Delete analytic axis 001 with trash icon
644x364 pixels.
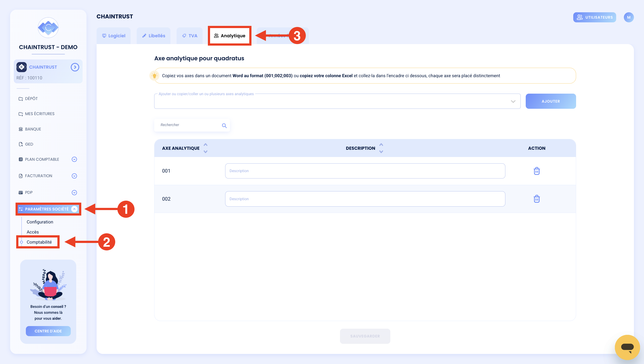(536, 171)
